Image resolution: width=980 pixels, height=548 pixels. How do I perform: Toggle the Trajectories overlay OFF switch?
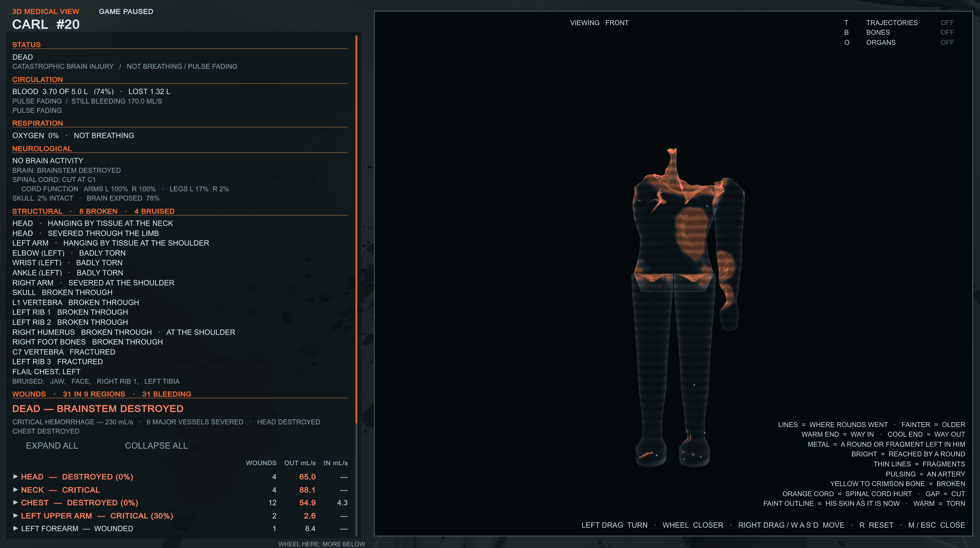tap(947, 23)
